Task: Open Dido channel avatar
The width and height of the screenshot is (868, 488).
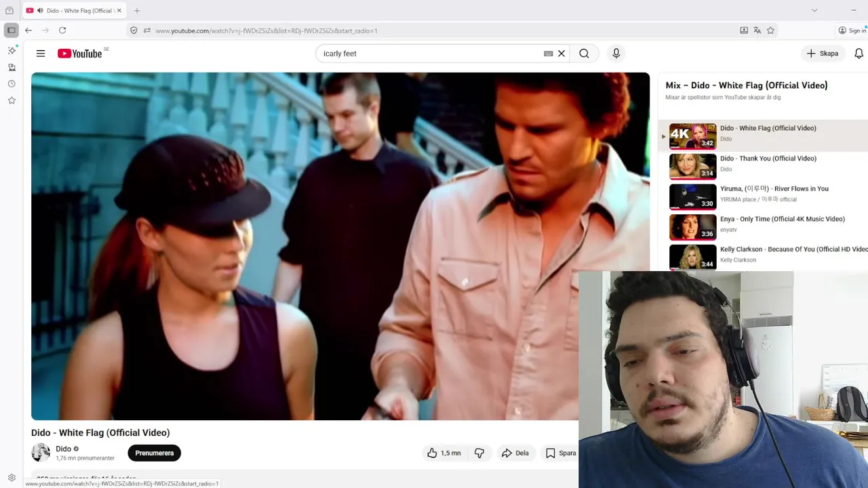Action: [x=41, y=453]
